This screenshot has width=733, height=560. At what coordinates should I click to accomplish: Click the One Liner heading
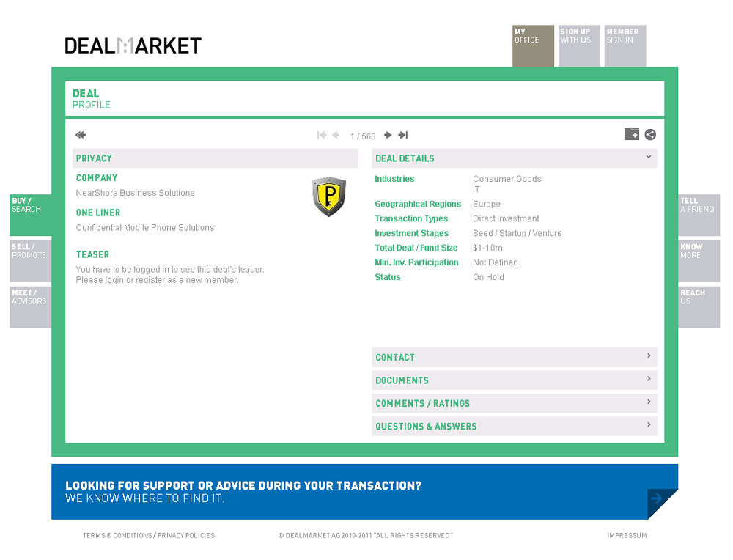tap(98, 213)
